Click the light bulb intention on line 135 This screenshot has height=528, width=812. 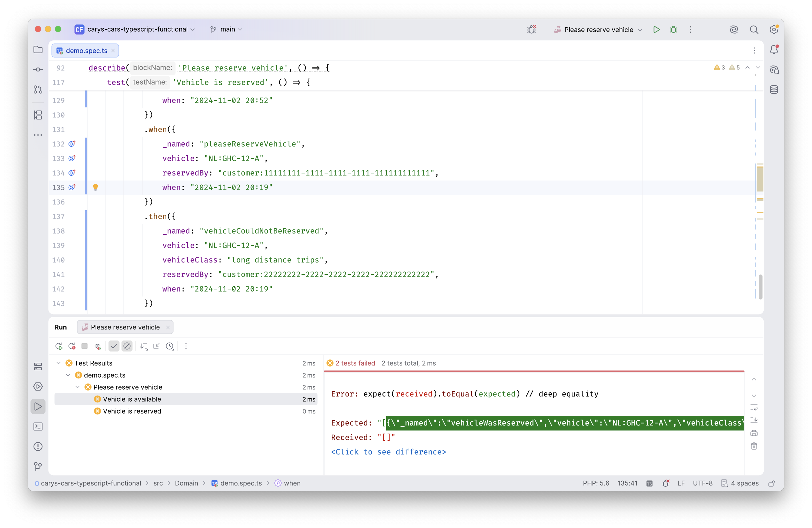(95, 187)
